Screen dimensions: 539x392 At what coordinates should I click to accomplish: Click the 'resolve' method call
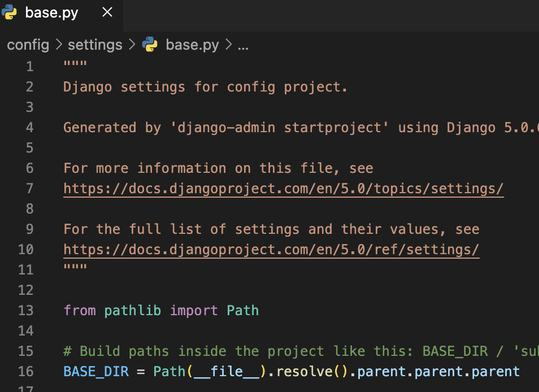pos(304,372)
